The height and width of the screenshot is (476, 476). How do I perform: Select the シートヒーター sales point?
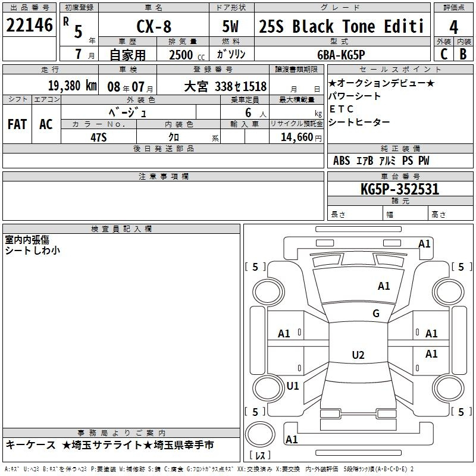[x=359, y=122]
